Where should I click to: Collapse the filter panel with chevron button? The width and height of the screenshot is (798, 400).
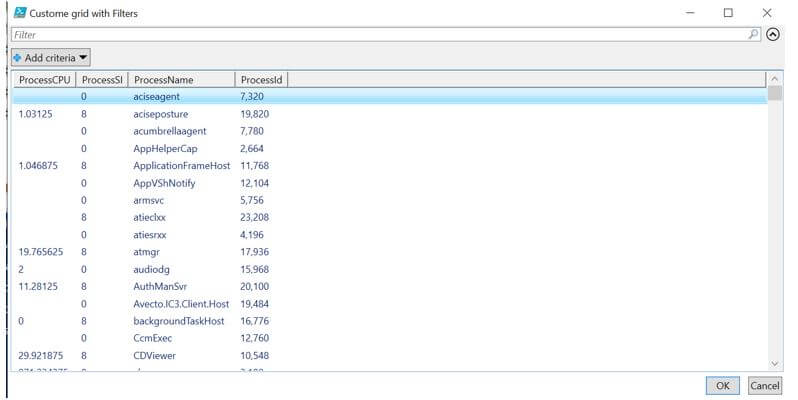(773, 35)
